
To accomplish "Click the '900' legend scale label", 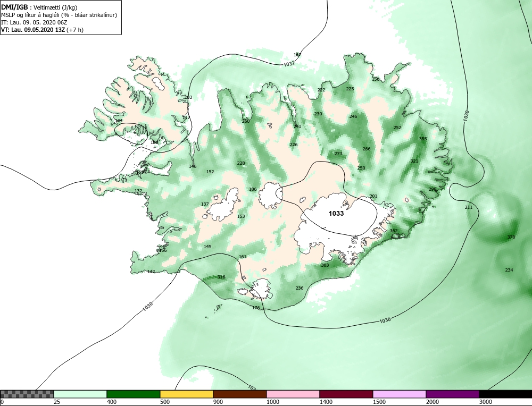I will [218, 402].
